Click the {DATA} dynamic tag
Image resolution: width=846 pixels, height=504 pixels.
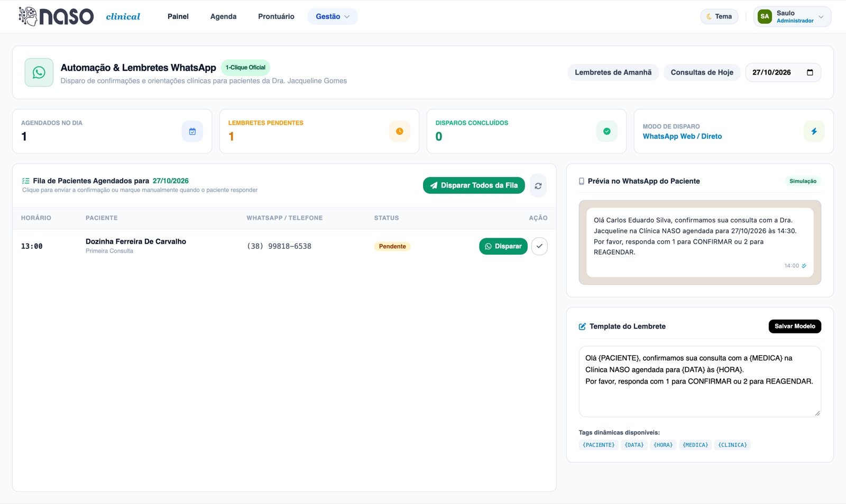pos(634,445)
